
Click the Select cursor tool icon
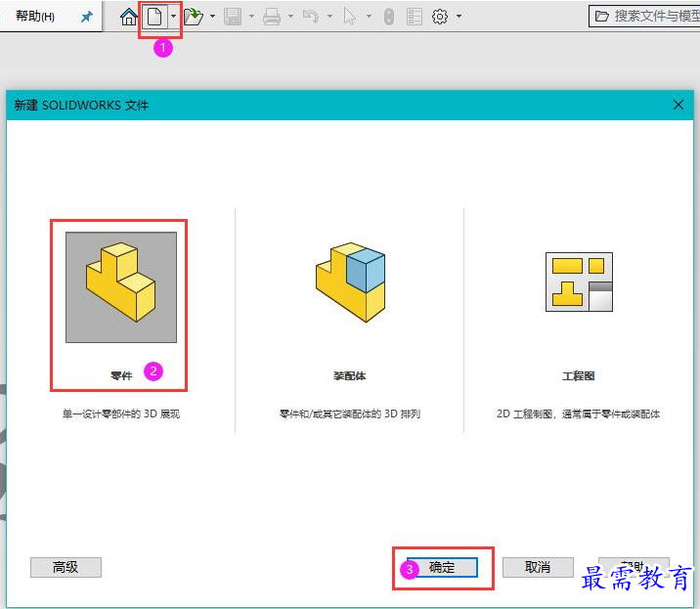coord(350,17)
